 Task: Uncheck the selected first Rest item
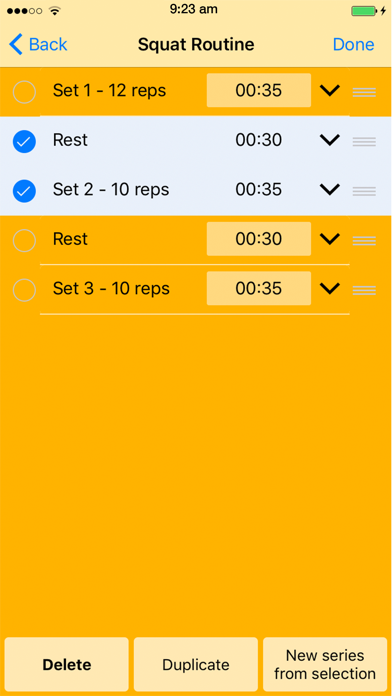(24, 142)
